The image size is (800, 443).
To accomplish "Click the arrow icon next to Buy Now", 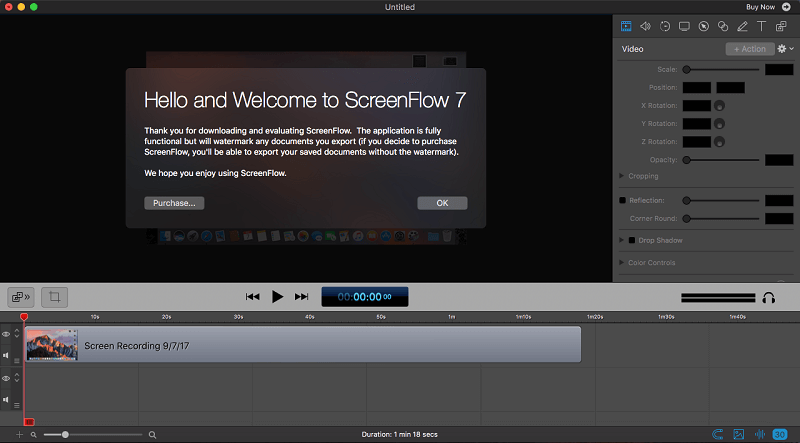I will pyautogui.click(x=786, y=7).
